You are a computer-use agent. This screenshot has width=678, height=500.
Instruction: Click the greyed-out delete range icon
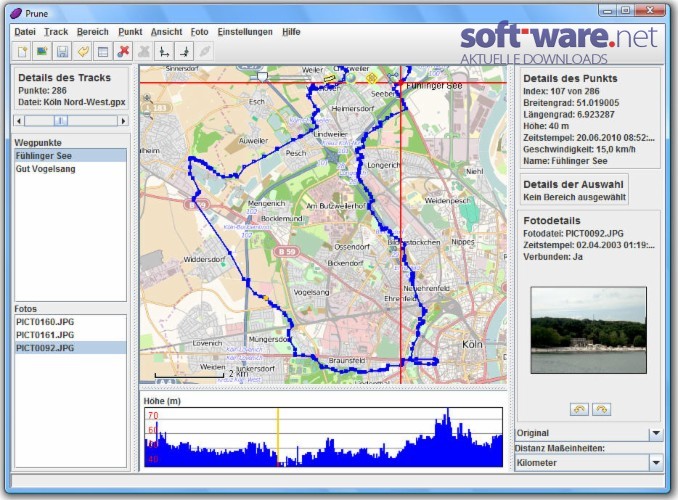coord(144,51)
